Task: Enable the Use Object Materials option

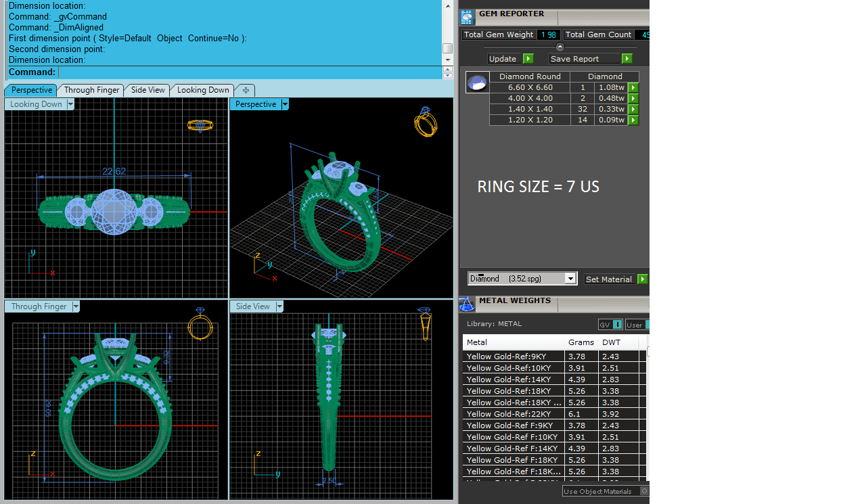Action: click(644, 491)
